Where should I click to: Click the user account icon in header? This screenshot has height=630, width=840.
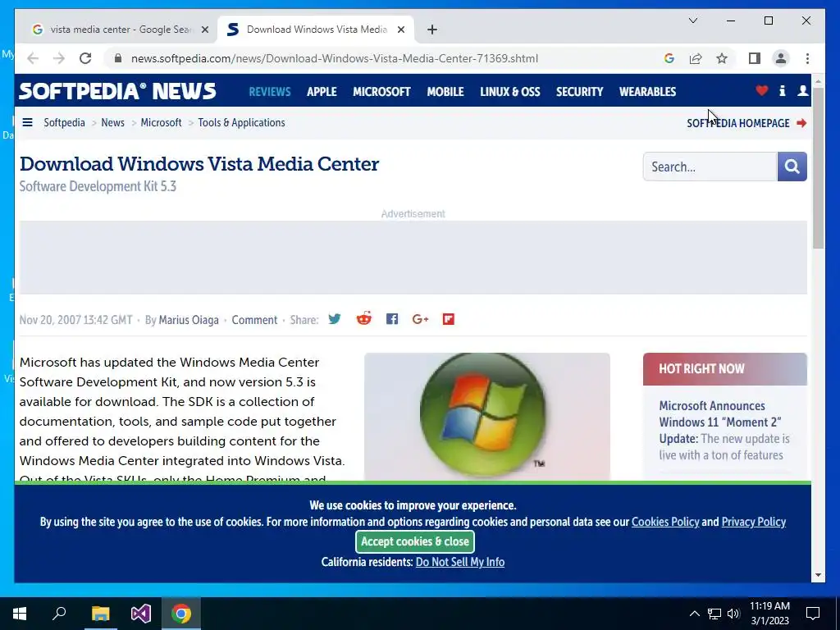click(802, 90)
